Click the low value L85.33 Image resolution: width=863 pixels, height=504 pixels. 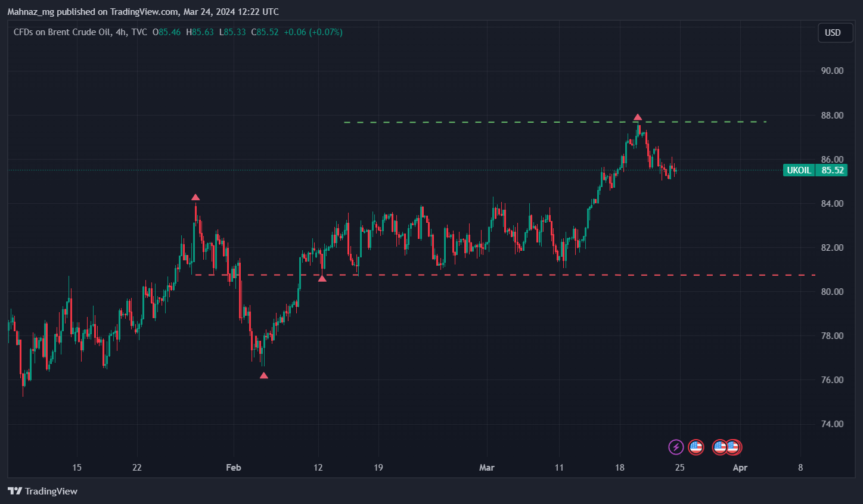pyautogui.click(x=232, y=32)
